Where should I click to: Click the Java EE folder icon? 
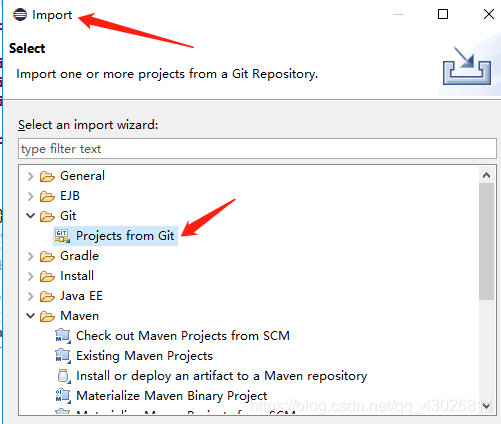pos(47,296)
